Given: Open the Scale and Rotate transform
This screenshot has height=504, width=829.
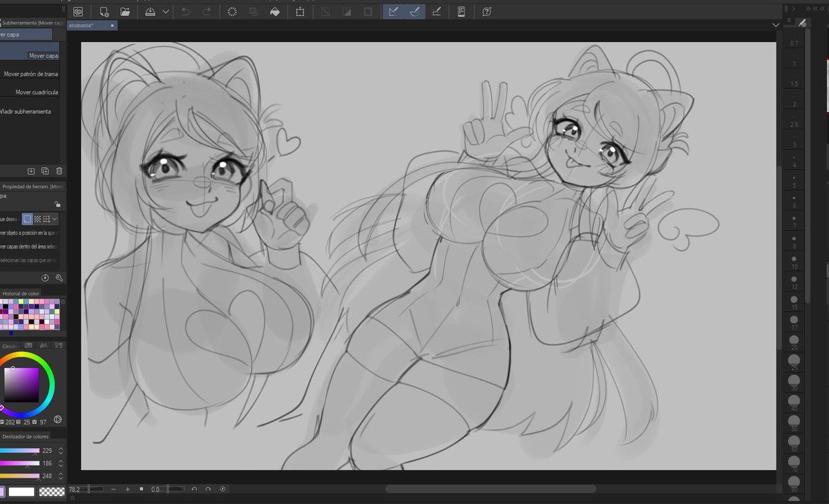Looking at the screenshot, I should click(x=300, y=12).
